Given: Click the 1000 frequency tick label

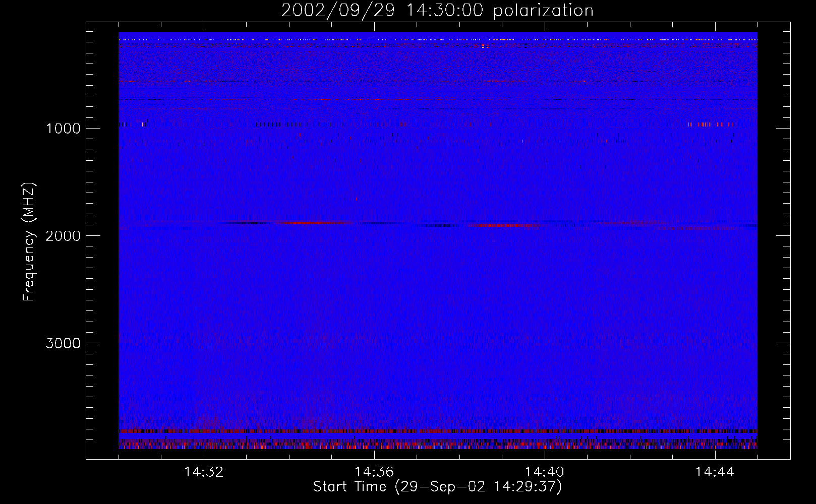Looking at the screenshot, I should click(63, 129).
